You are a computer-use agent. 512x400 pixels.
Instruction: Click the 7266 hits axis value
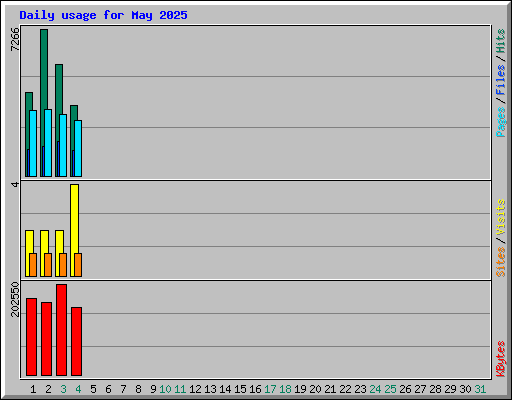[x=15, y=39]
